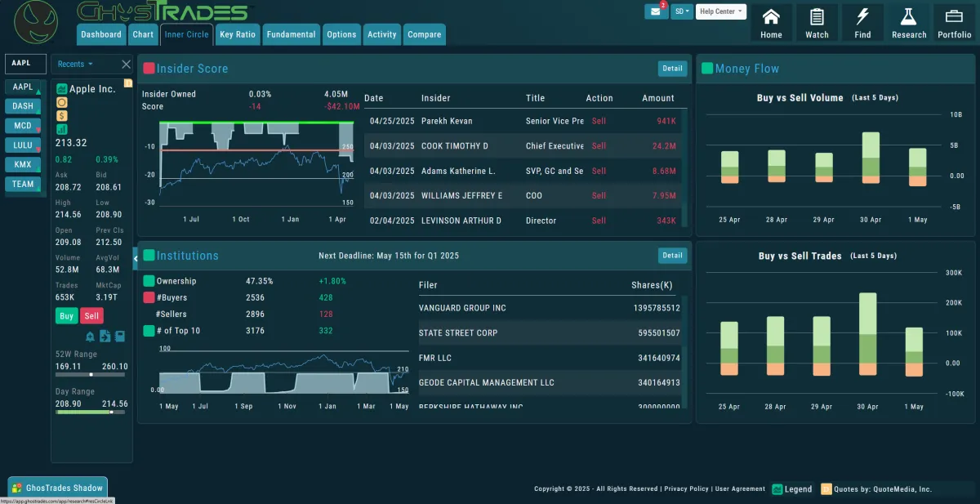The width and height of the screenshot is (980, 504).
Task: Close the quote panel with X
Action: pyautogui.click(x=126, y=64)
